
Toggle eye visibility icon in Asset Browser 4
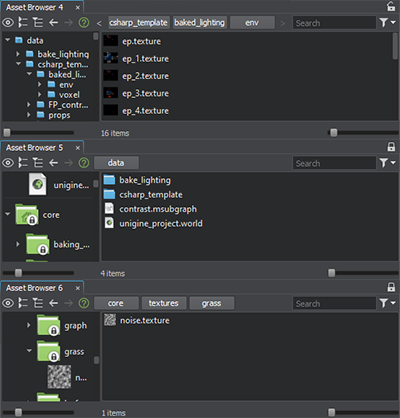8,23
